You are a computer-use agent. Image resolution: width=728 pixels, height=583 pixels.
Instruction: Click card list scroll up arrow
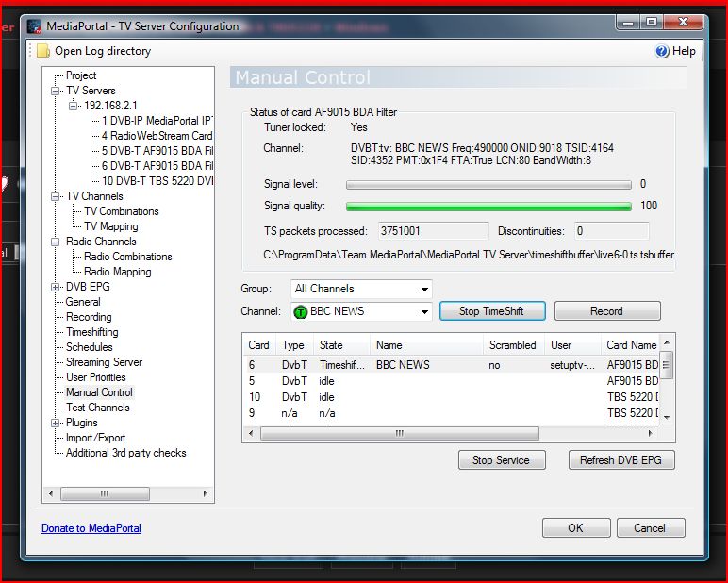click(667, 342)
